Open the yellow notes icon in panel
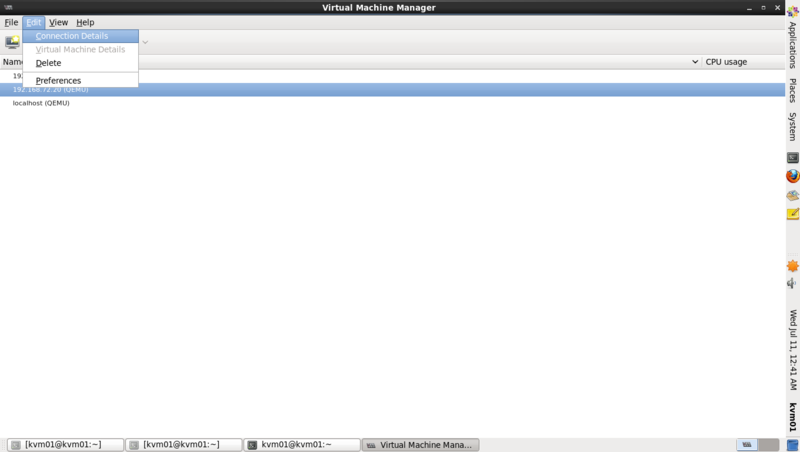Viewport: 800px width, 452px height. click(x=792, y=214)
